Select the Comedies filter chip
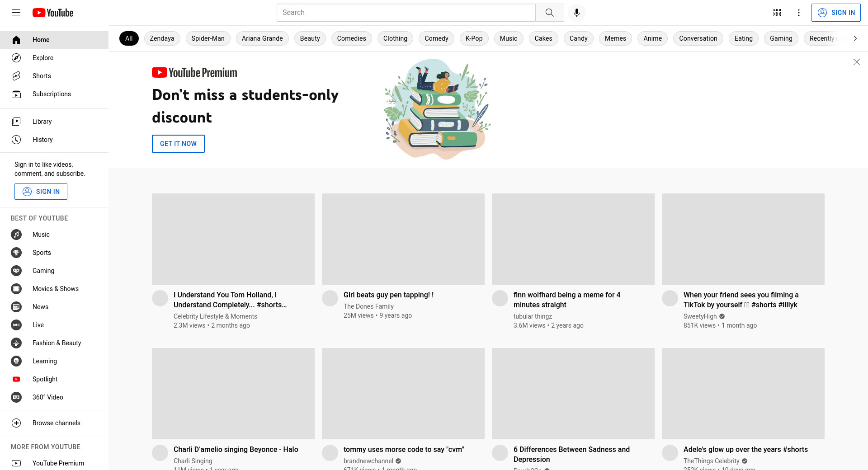Screen dimensions: 868x470 [x=351, y=38]
